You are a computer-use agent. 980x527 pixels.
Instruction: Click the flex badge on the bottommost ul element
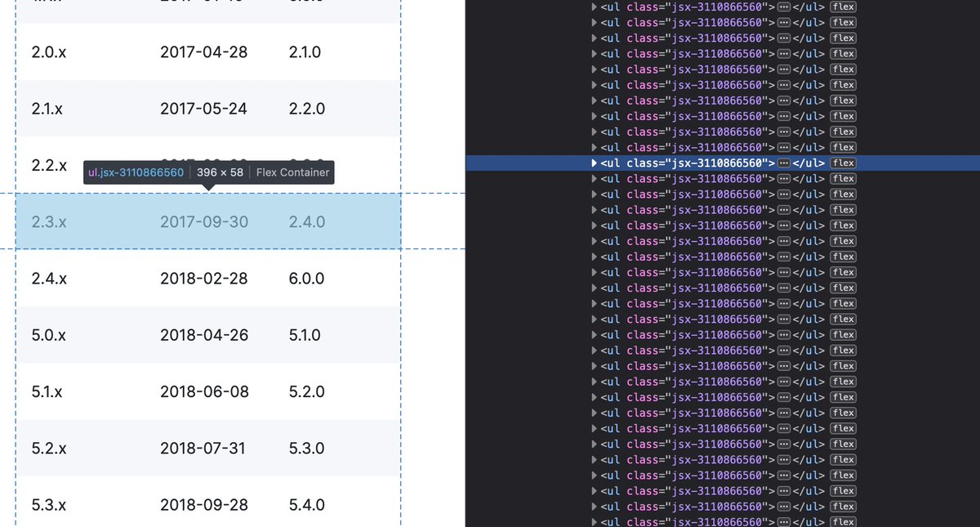pos(843,520)
